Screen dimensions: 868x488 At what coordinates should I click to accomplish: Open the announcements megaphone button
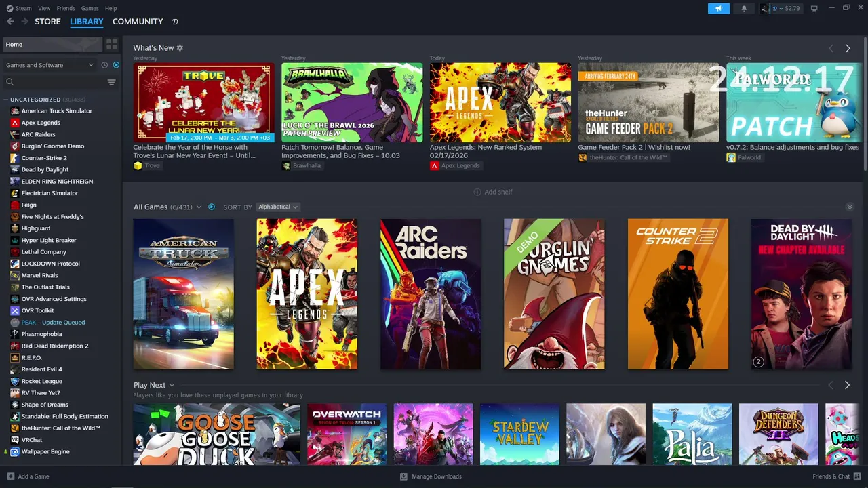click(719, 8)
